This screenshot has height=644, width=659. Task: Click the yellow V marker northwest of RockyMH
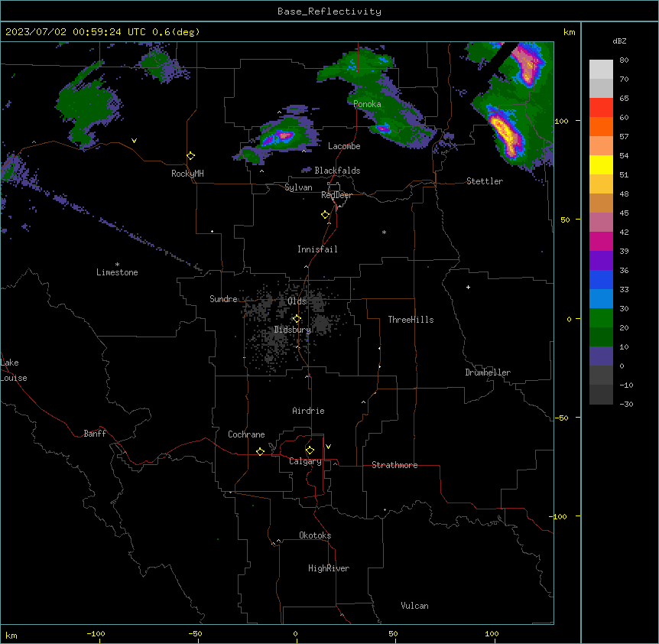pos(134,141)
